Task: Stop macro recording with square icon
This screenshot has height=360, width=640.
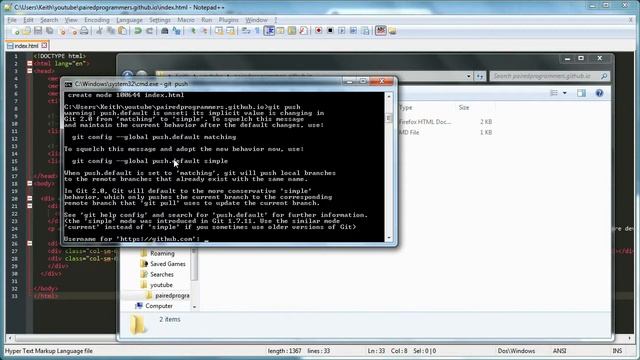Action: coord(330,31)
